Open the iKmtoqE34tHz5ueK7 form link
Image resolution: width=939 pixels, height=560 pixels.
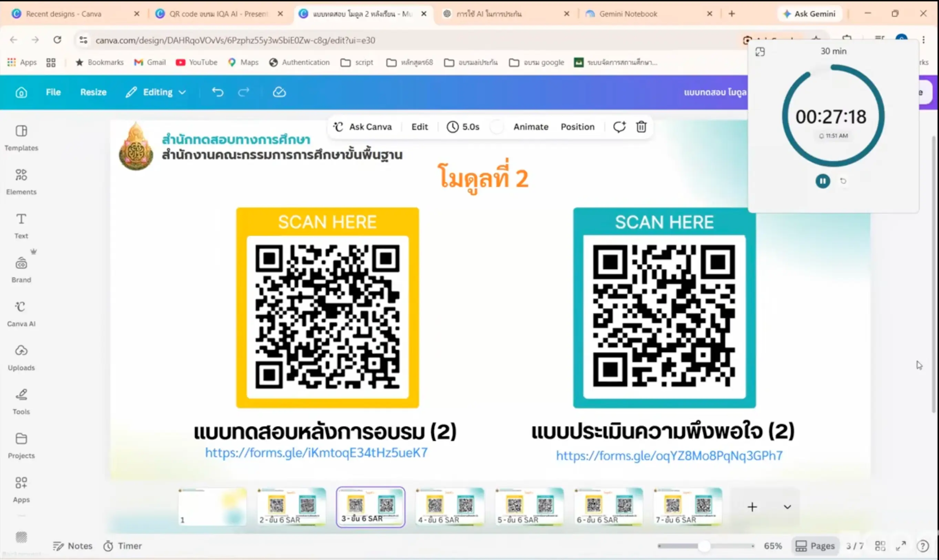click(316, 453)
